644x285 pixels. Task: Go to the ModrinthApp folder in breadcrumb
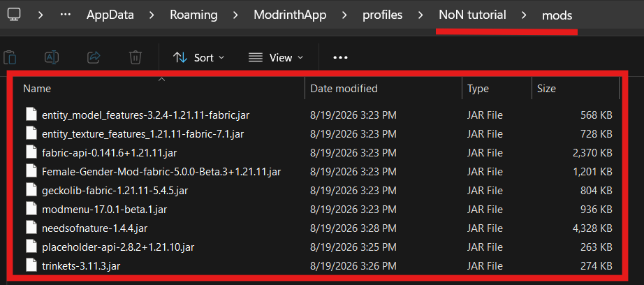coord(290,15)
